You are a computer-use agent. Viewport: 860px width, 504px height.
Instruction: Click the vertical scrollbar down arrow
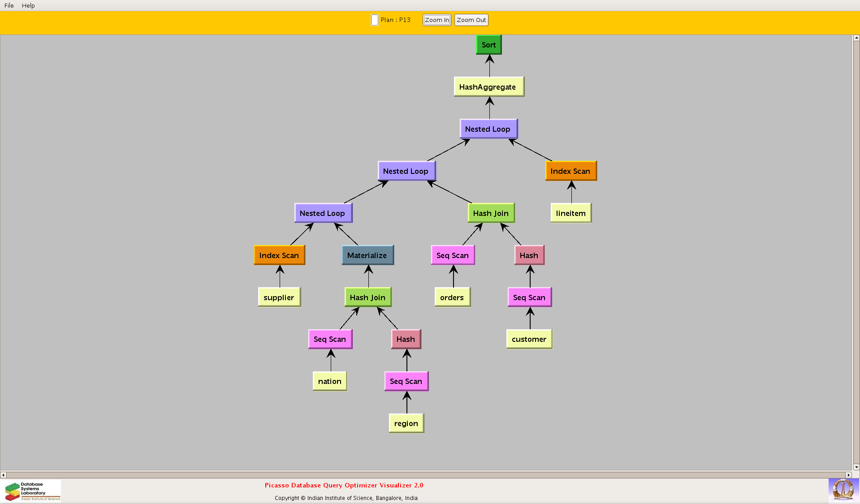pos(856,467)
